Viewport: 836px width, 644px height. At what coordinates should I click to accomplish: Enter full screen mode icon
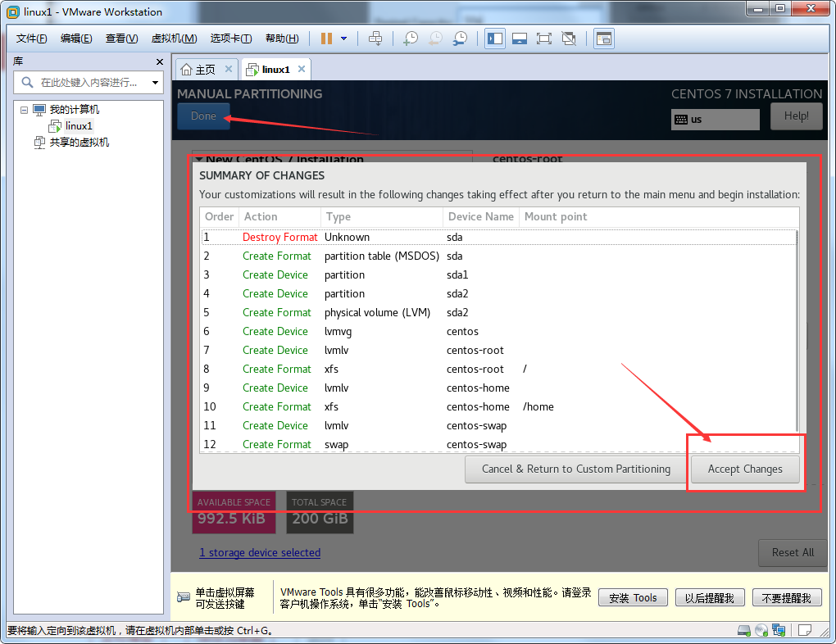(x=544, y=39)
